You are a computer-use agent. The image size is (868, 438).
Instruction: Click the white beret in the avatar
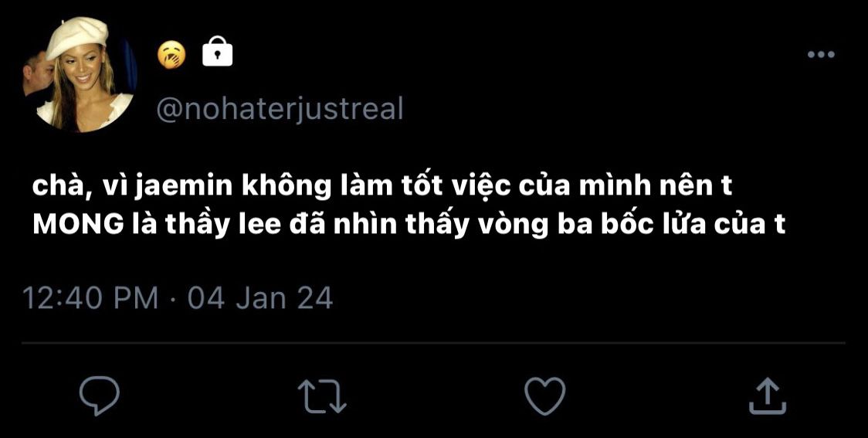77,37
